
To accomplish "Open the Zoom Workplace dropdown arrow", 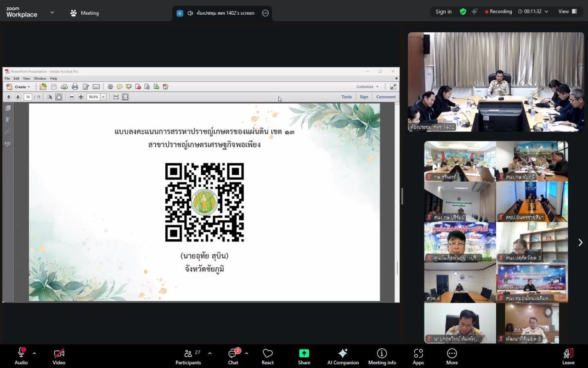I will [x=52, y=12].
